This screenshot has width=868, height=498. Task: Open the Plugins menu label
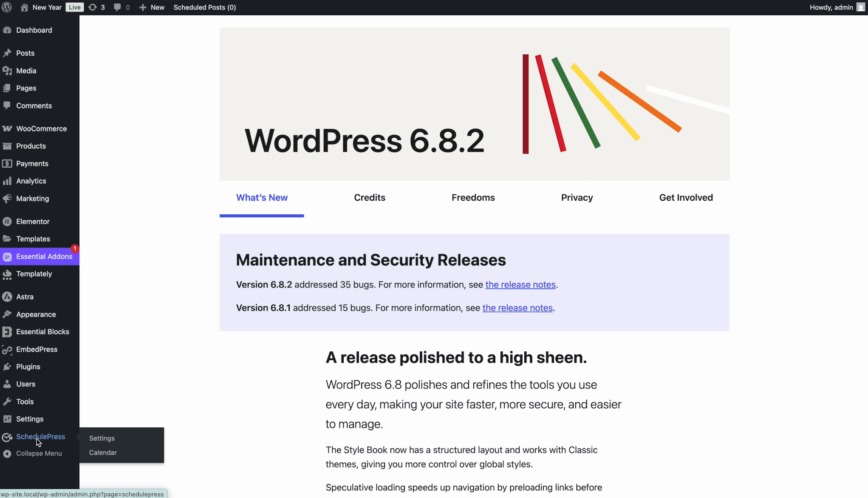pyautogui.click(x=28, y=367)
